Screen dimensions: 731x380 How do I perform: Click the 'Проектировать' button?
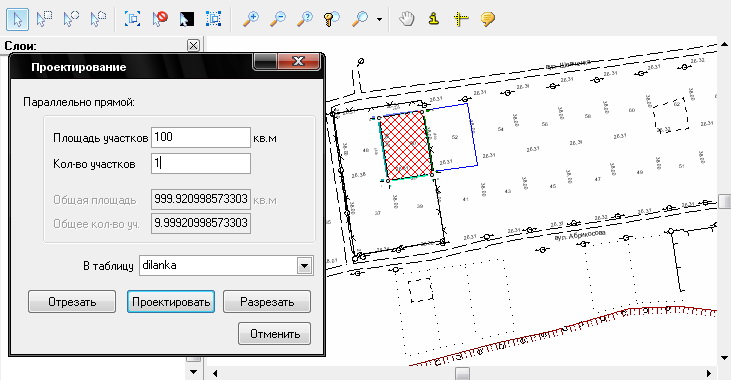171,302
